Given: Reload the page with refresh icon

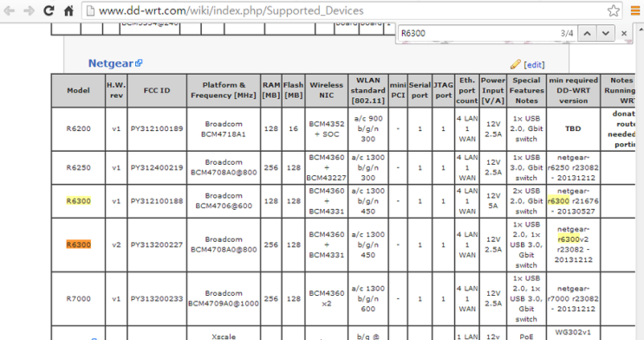Looking at the screenshot, I should (x=49, y=10).
